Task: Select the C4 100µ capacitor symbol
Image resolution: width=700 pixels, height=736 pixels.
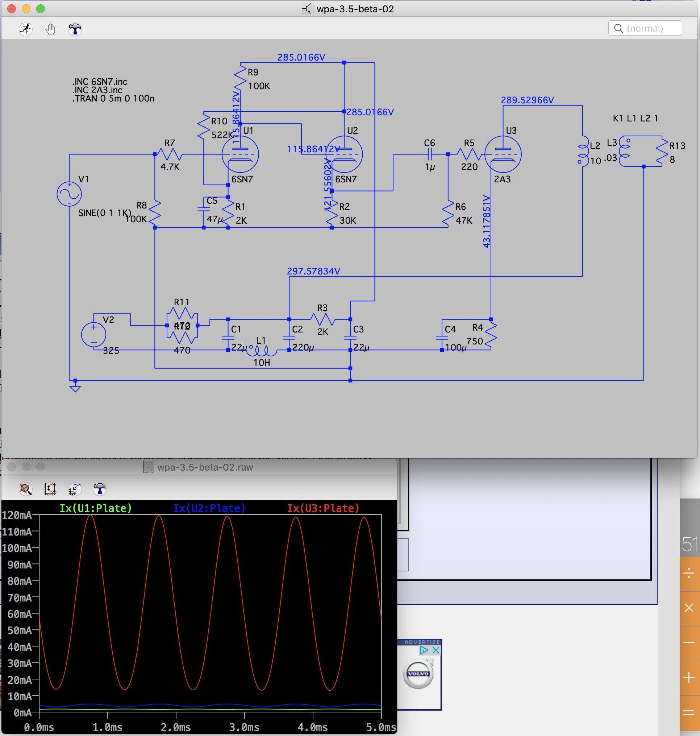Action: [442, 338]
